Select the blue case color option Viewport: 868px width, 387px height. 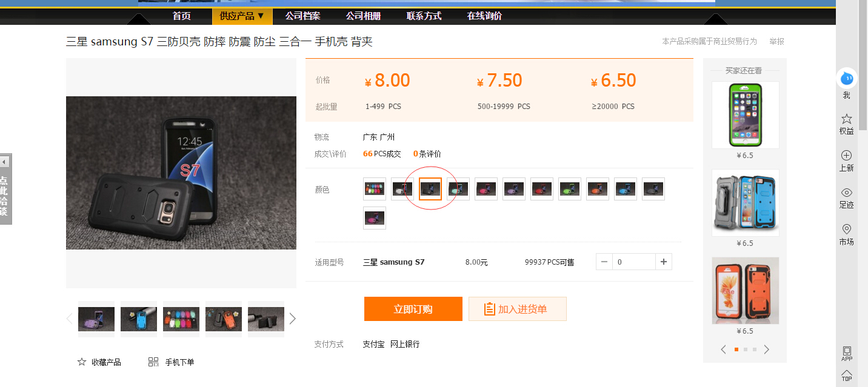click(x=626, y=189)
